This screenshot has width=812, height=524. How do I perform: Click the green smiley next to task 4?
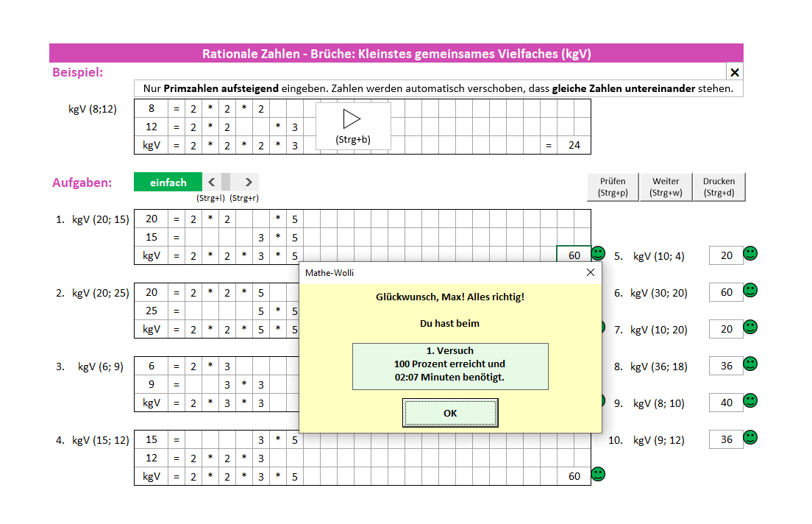coord(598,474)
